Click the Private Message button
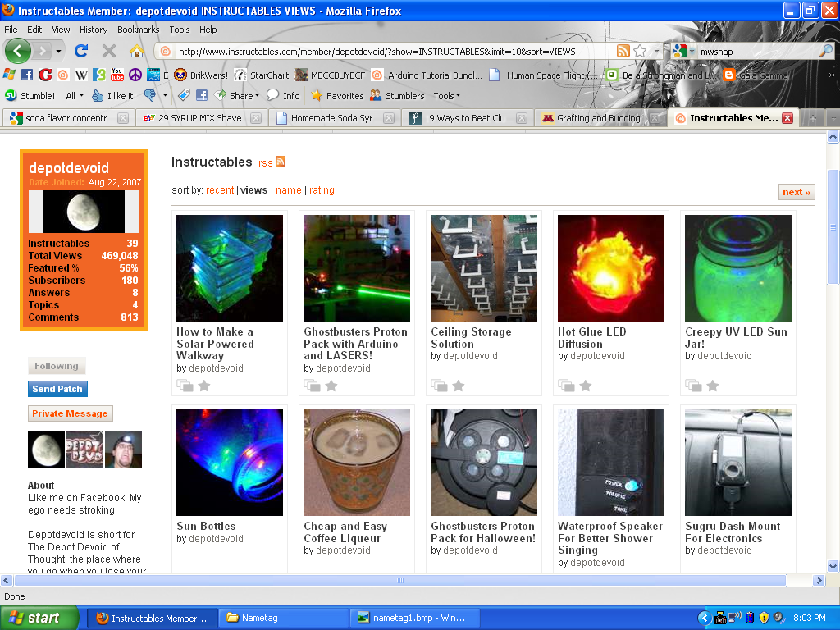 (x=71, y=413)
